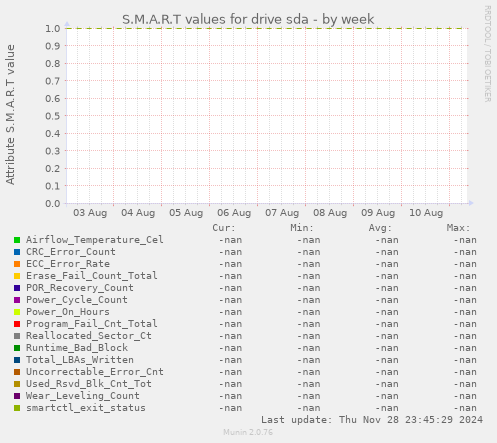This screenshot has width=497, height=443.
Task: Click the 0.0 y-axis tick label
Action: tap(53, 203)
